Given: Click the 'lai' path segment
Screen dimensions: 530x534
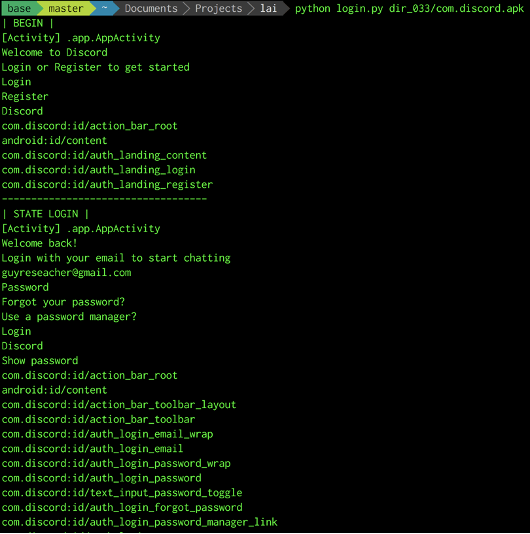Looking at the screenshot, I should (268, 8).
